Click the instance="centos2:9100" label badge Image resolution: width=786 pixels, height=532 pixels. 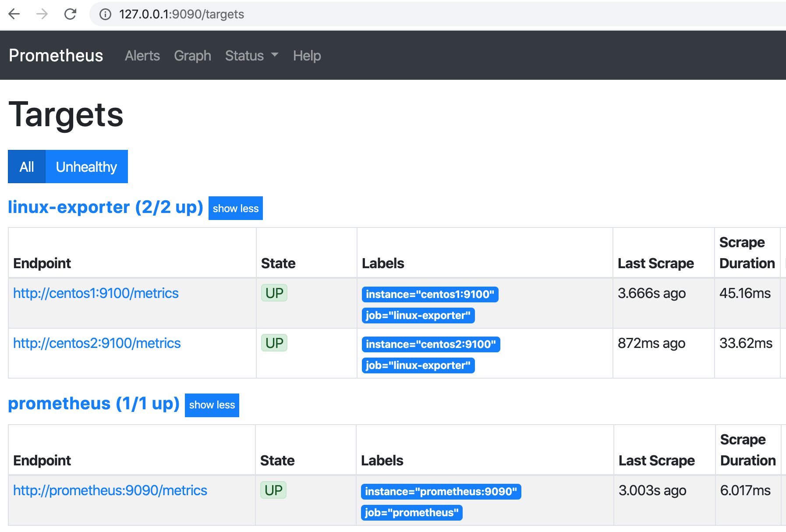[431, 344]
